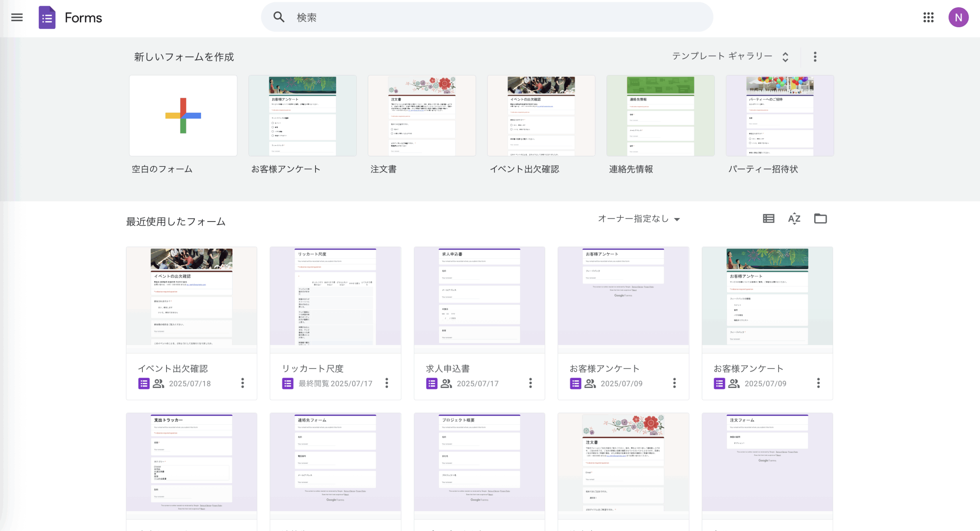Open the file picker folder icon

(820, 218)
